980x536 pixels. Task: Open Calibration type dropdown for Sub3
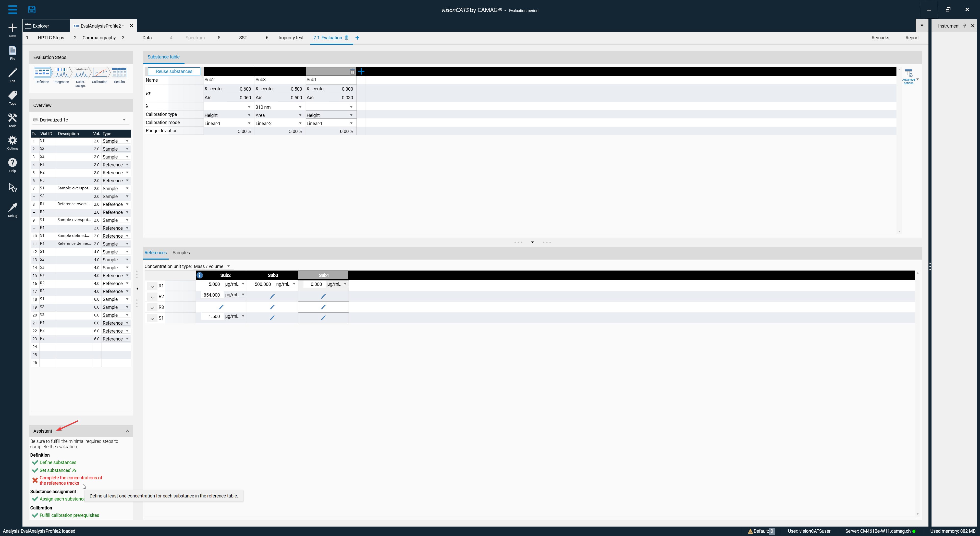[x=300, y=115]
